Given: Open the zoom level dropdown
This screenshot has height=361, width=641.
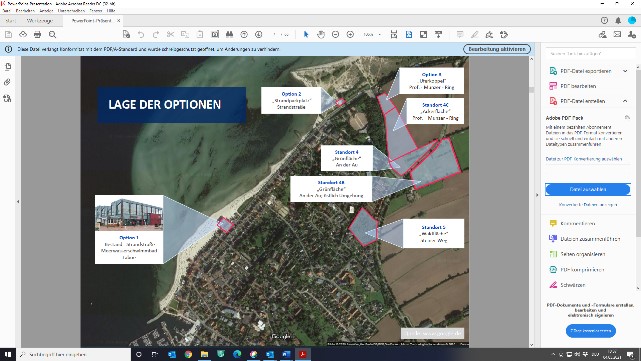Looking at the screenshot, I should (x=372, y=35).
